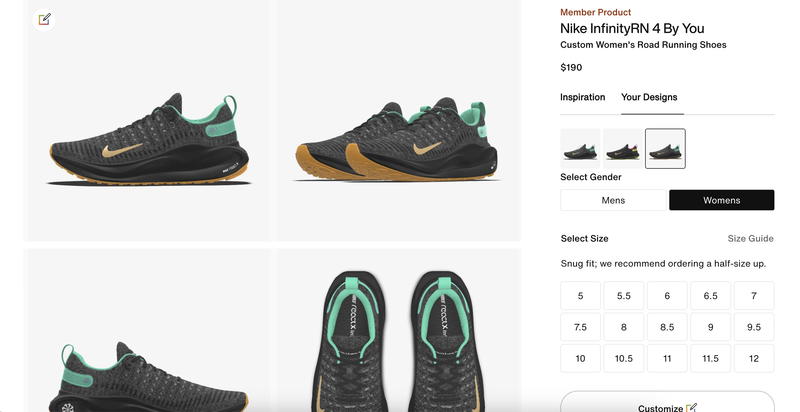Select Mens gender option
This screenshot has height=412, width=800.
click(613, 200)
